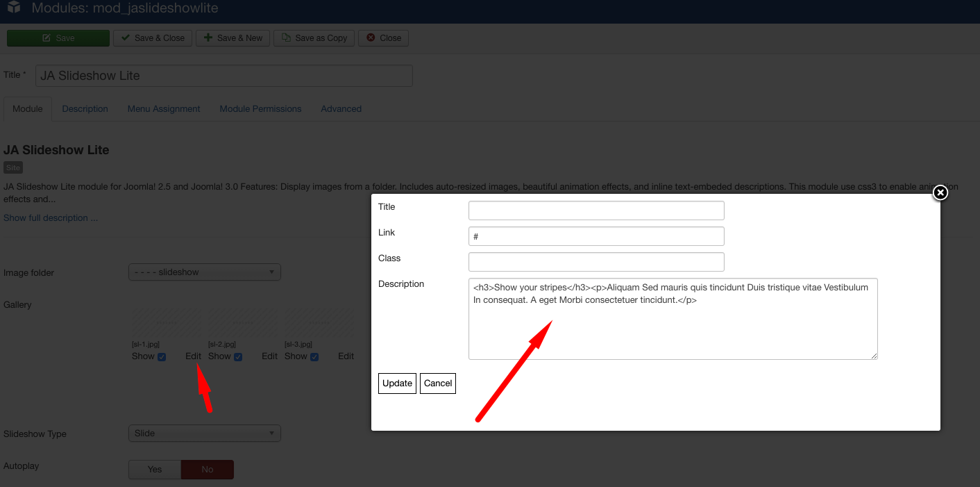Click Save & New button
The image size is (980, 487).
[x=233, y=38]
